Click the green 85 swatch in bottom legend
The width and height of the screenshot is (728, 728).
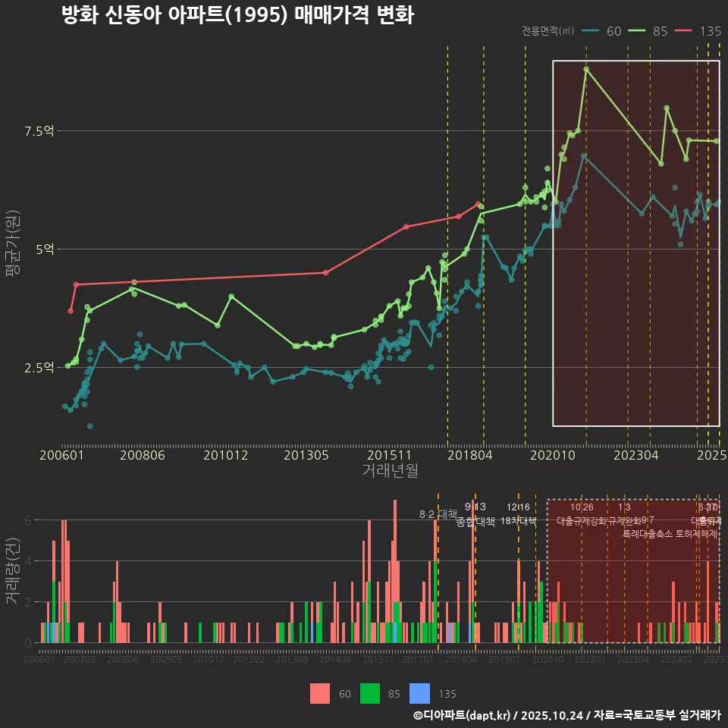pos(369,693)
